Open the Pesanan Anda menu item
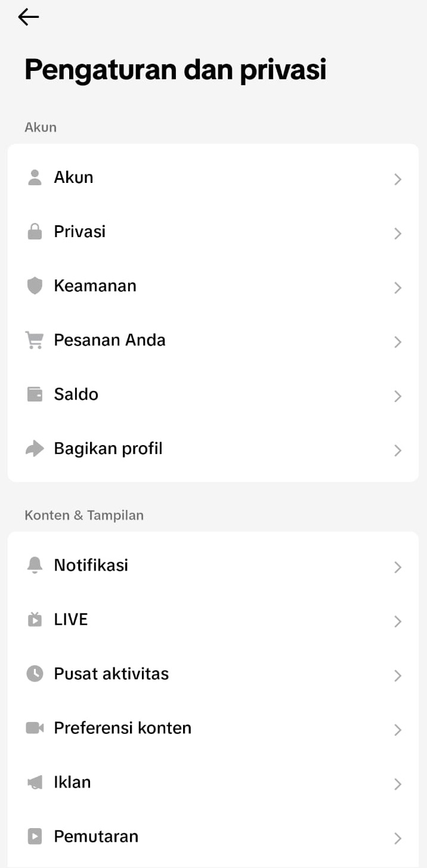The image size is (427, 868). [110, 340]
